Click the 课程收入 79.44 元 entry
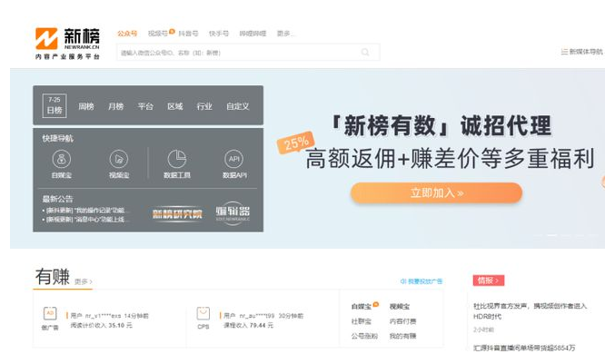 point(248,326)
